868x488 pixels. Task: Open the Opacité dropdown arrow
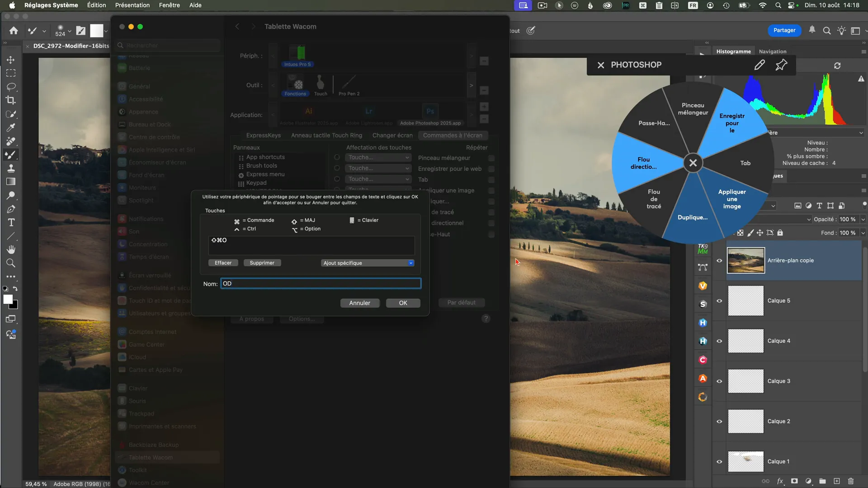pyautogui.click(x=863, y=219)
